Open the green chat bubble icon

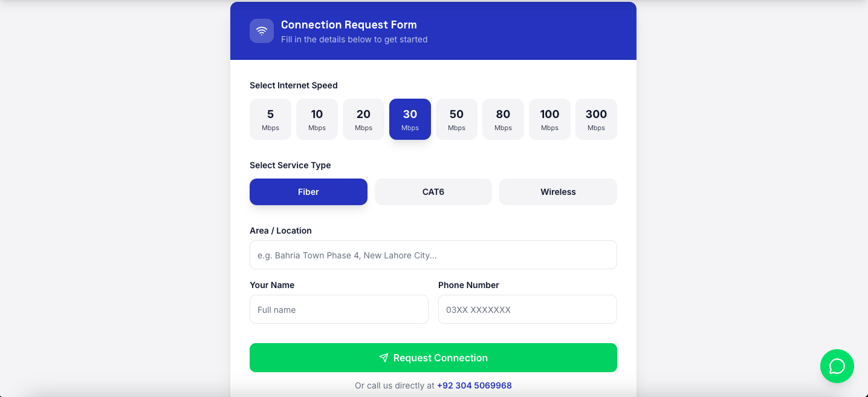pos(837,366)
